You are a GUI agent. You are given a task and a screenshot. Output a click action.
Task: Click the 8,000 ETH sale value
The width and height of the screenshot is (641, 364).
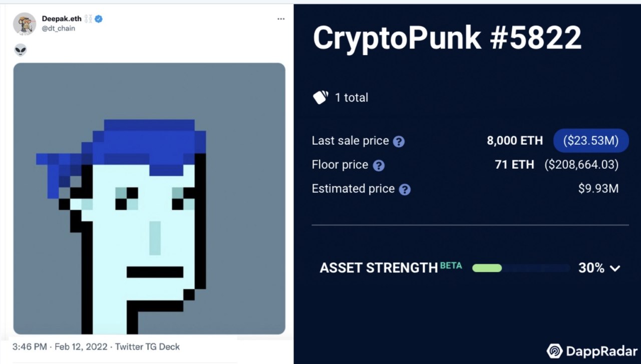click(515, 141)
